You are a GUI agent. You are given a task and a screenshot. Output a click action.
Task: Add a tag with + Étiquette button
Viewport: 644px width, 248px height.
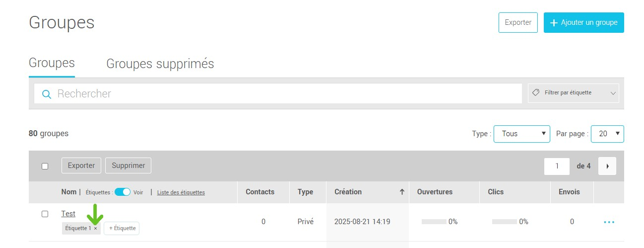[x=122, y=228]
